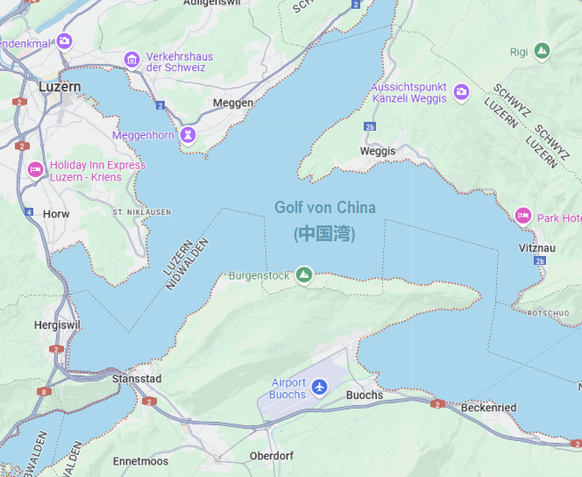This screenshot has height=477, width=582.
Task: Select the Vitznau town label
Action: (537, 248)
